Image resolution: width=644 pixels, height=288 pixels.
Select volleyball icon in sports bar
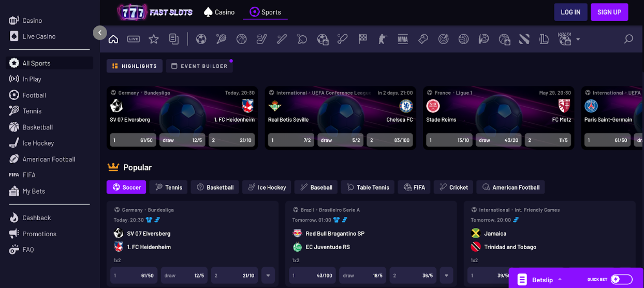pyautogui.click(x=463, y=39)
